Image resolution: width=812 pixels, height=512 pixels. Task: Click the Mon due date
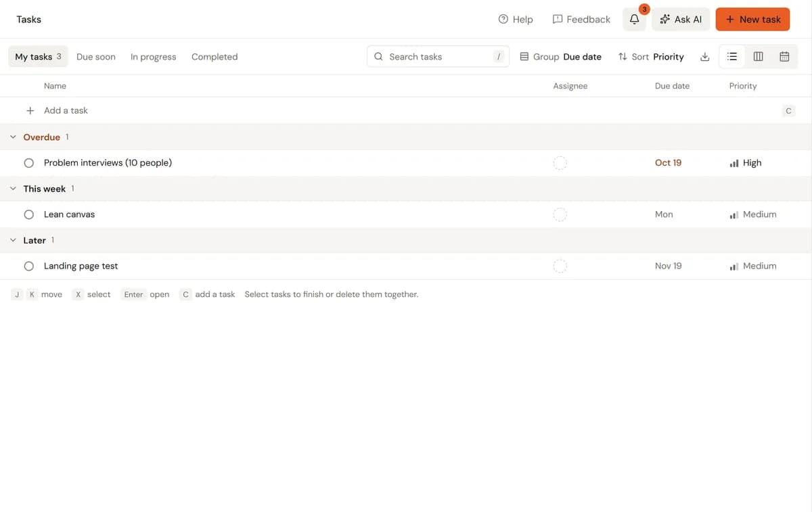click(x=664, y=214)
